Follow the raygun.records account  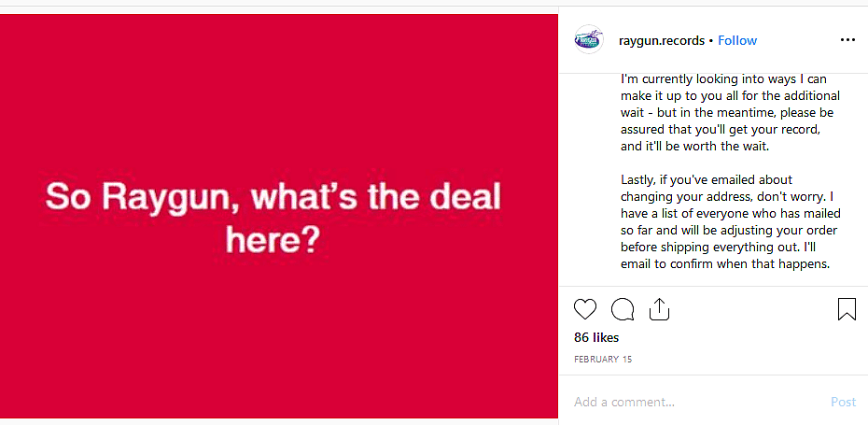click(737, 40)
